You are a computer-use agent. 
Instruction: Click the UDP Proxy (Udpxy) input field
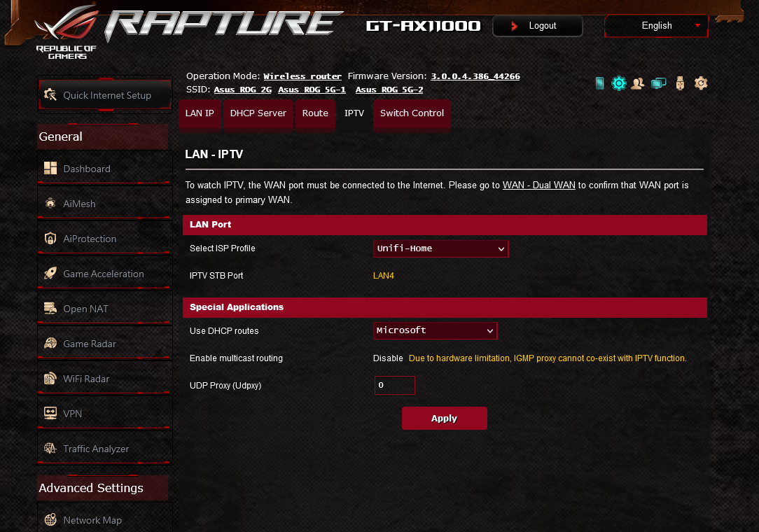394,385
